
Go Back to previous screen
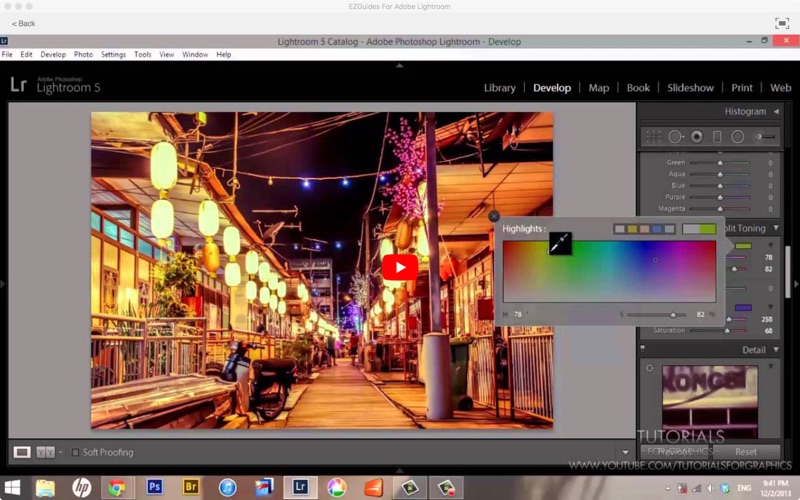tap(23, 23)
